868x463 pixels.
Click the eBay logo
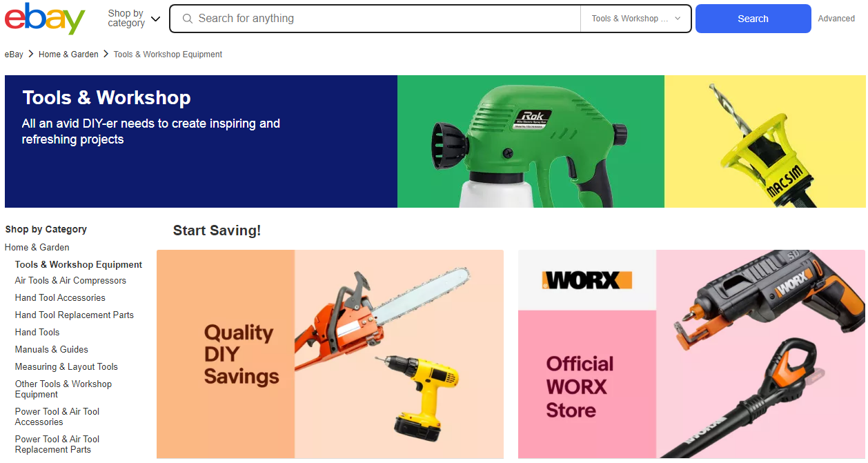pyautogui.click(x=45, y=19)
